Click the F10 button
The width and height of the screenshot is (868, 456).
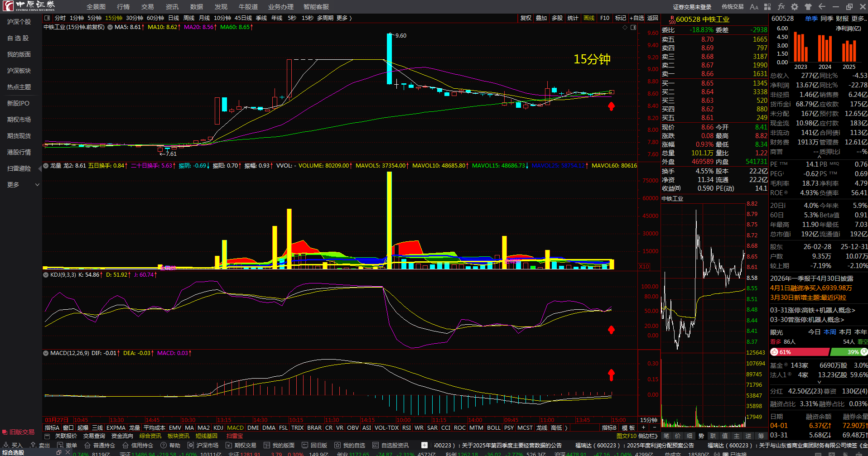605,18
